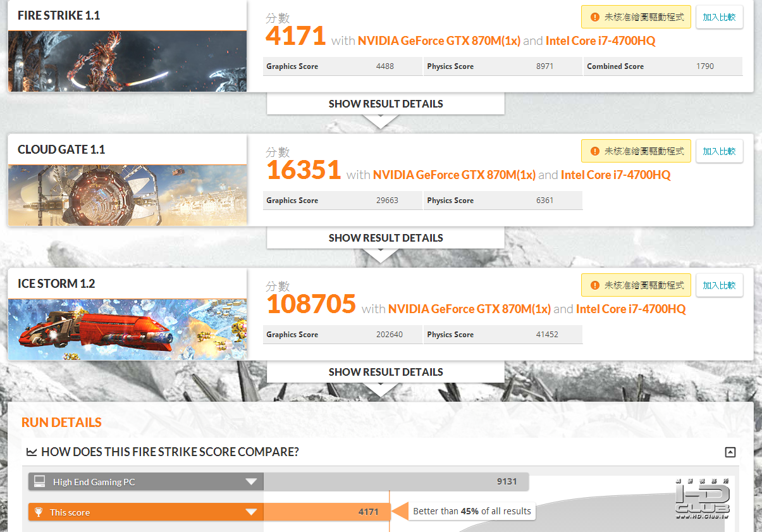The width and height of the screenshot is (762, 532).
Task: Open i7-4700HQ link in Ice Storm row
Action: pyautogui.click(x=630, y=309)
